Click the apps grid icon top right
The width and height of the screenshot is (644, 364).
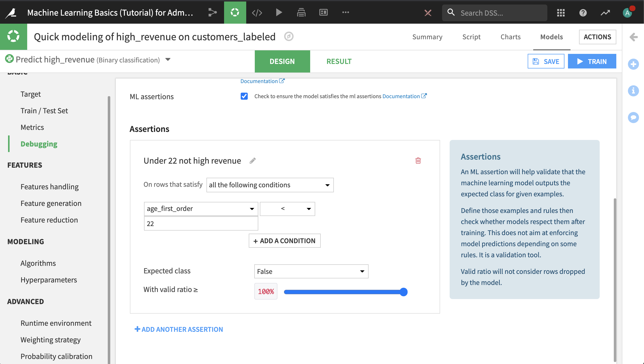click(561, 12)
